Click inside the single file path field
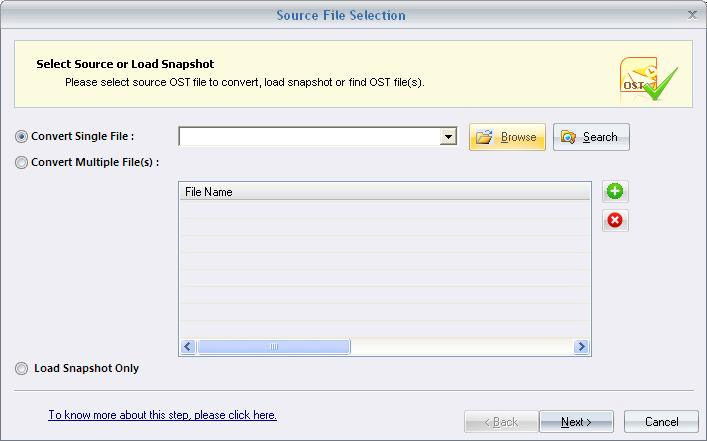Image resolution: width=707 pixels, height=441 pixels. click(x=310, y=137)
